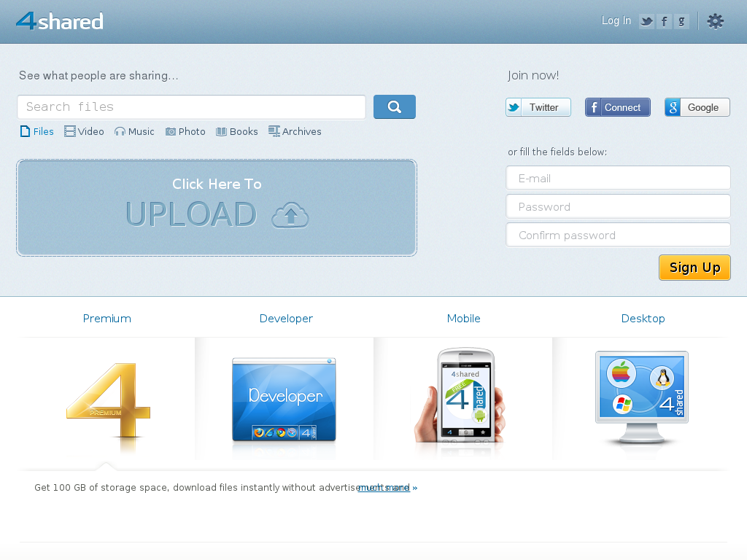This screenshot has height=560, width=747.
Task: Join with the Facebook Connect button
Action: pos(617,107)
